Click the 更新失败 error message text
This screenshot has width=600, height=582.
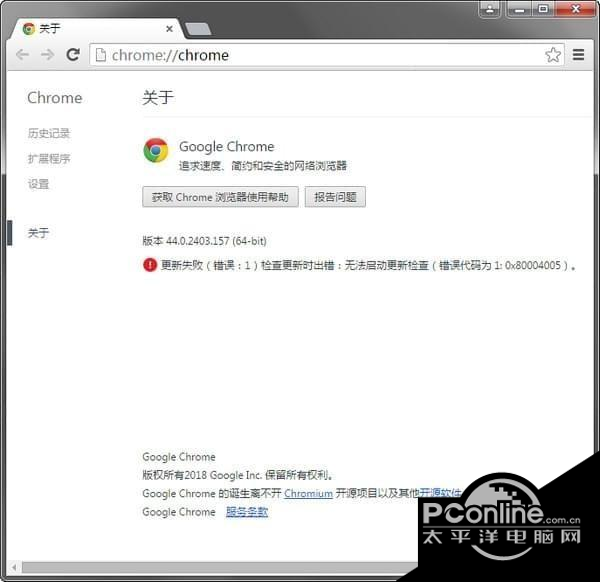coord(368,265)
